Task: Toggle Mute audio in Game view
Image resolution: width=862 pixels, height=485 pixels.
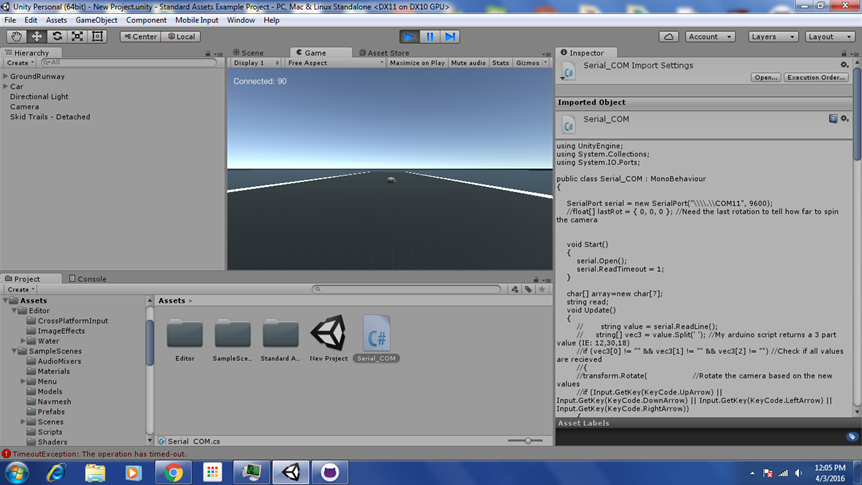Action: coord(468,63)
